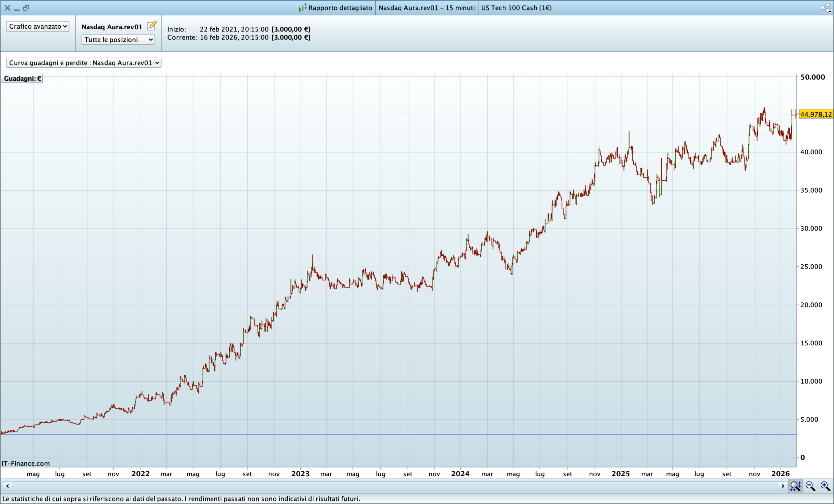
Task: Expand the Tutte le posizioni dropdown
Action: tap(118, 40)
